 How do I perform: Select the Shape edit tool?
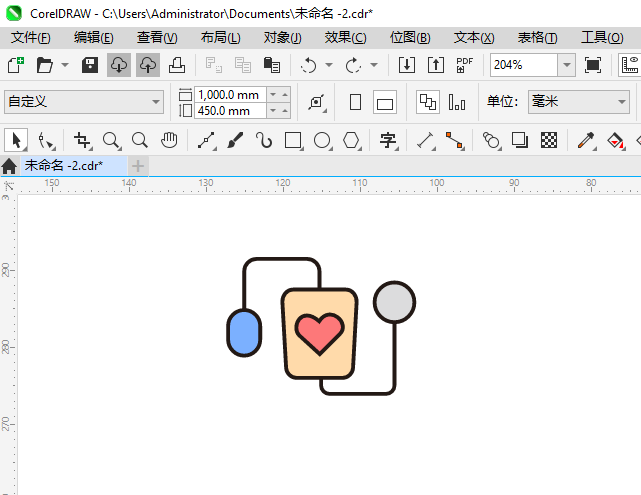coord(45,140)
